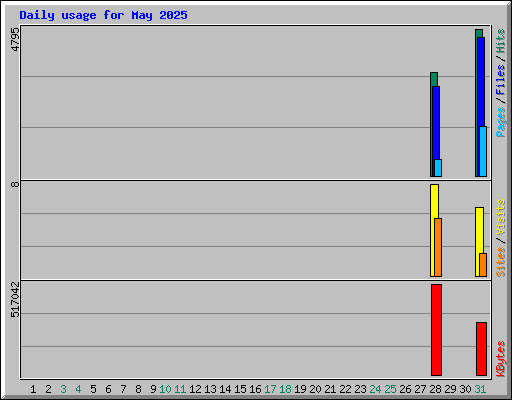Click day 20 on the x-axis
The width and height of the screenshot is (512, 400).
315,389
